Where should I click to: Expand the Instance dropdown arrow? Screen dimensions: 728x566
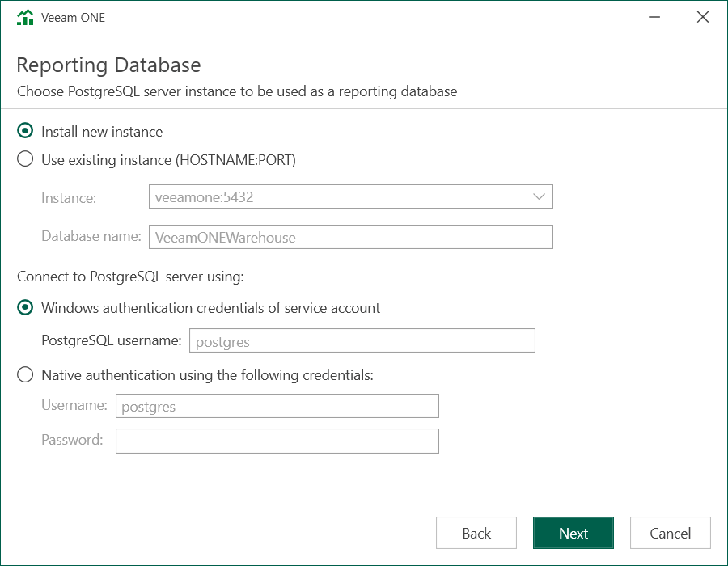point(539,196)
